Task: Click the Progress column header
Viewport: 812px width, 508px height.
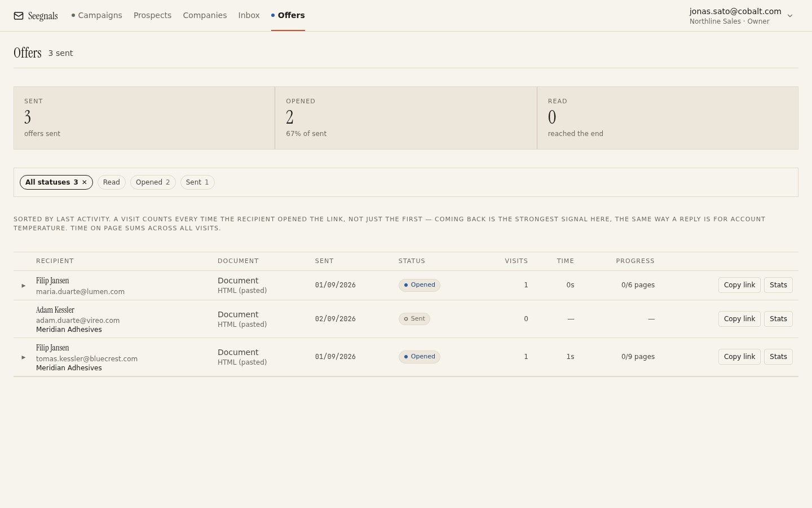Action: point(635,261)
